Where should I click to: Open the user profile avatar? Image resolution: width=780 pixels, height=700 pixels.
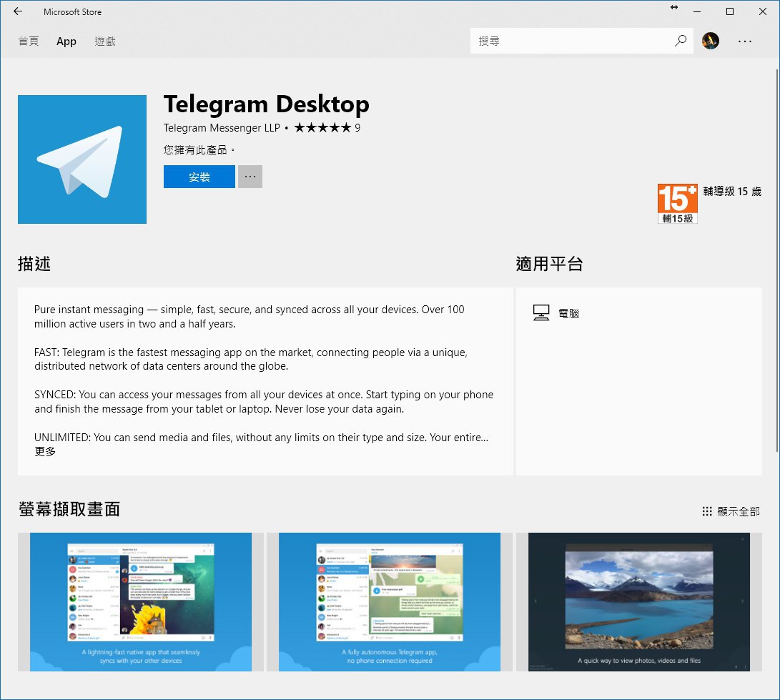(x=710, y=41)
